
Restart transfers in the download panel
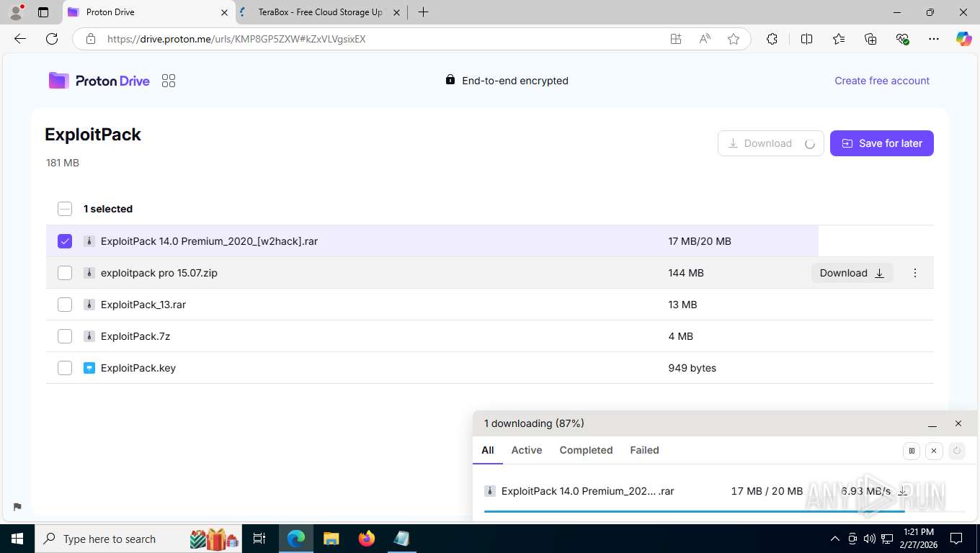(x=957, y=451)
